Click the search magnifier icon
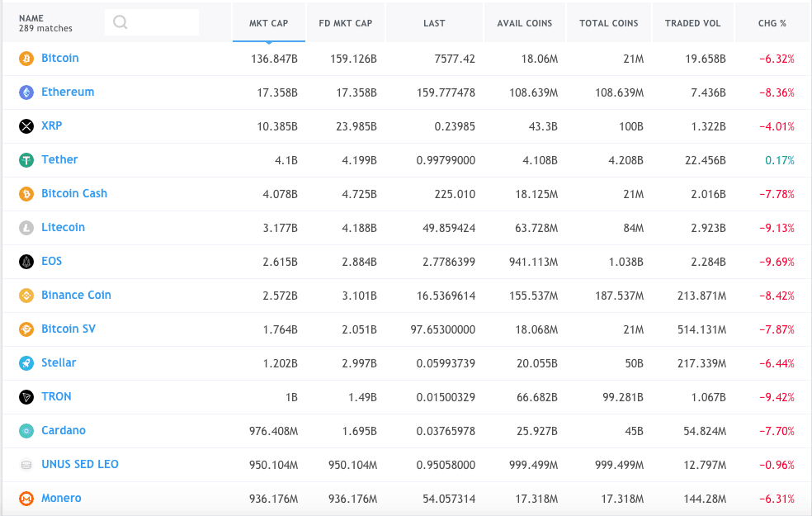The height and width of the screenshot is (516, 812). [120, 22]
